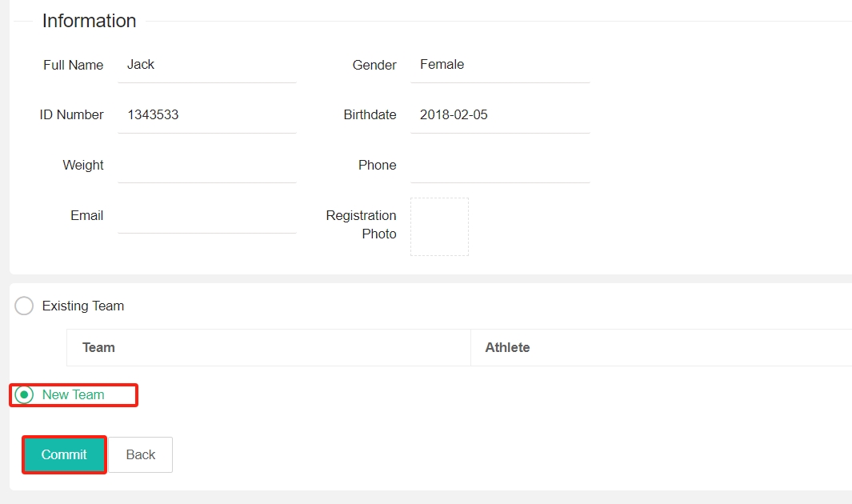852x504 pixels.
Task: Click the Email input field
Action: [x=206, y=215]
